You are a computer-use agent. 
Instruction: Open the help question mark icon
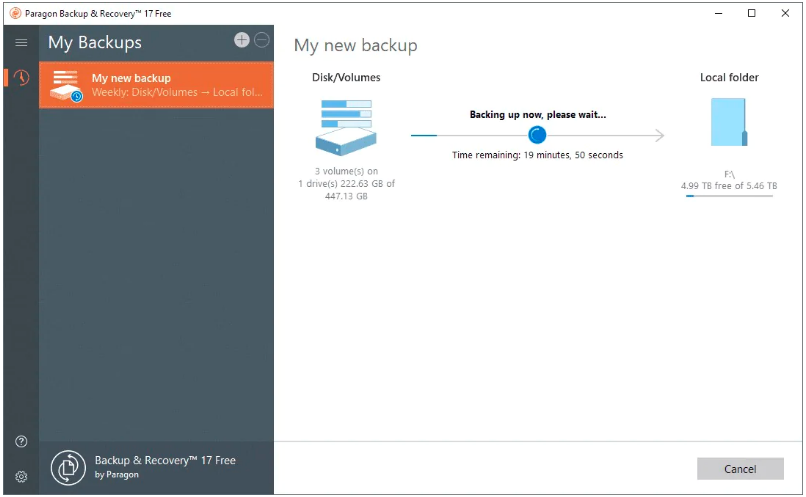pos(21,441)
